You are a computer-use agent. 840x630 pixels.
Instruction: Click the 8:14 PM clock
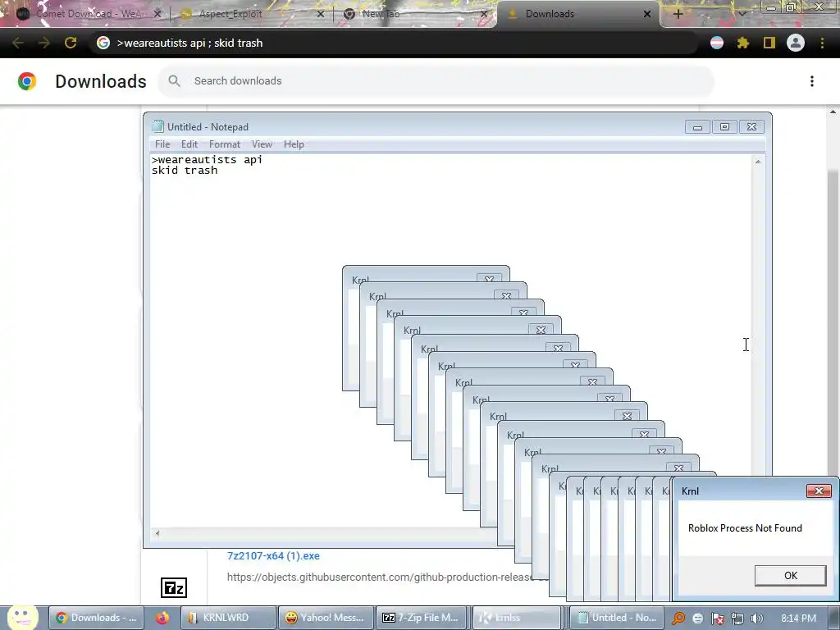pyautogui.click(x=798, y=619)
